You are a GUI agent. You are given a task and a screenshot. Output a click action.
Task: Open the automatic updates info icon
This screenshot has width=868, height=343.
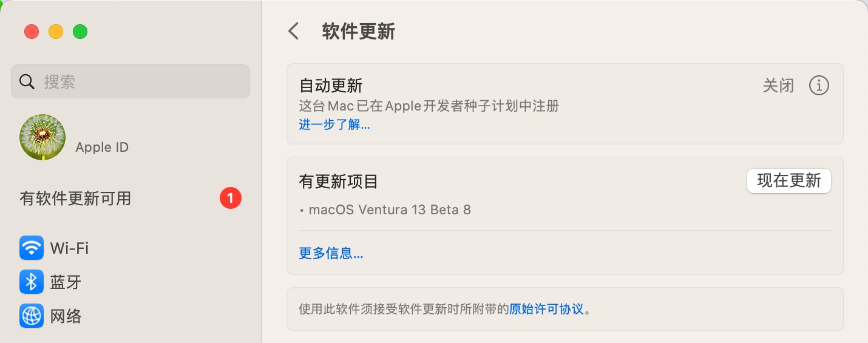(819, 86)
